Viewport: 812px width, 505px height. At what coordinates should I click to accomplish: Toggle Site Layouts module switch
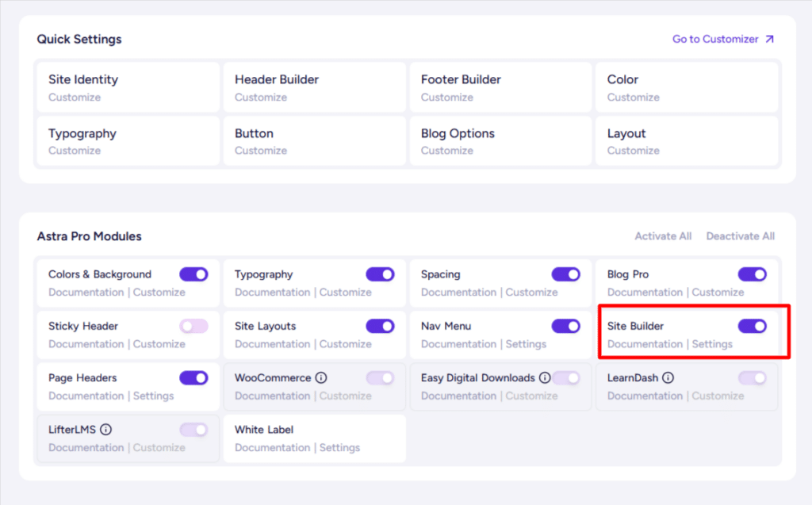click(x=380, y=326)
